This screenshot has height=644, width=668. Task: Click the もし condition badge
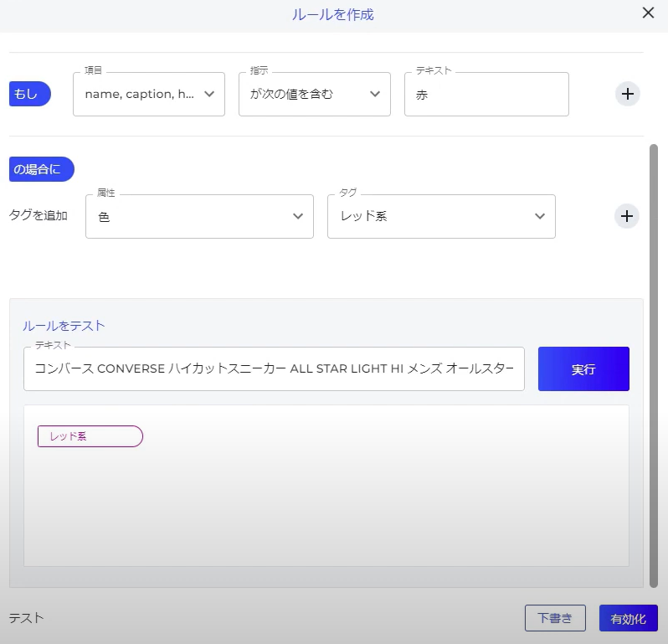(30, 94)
